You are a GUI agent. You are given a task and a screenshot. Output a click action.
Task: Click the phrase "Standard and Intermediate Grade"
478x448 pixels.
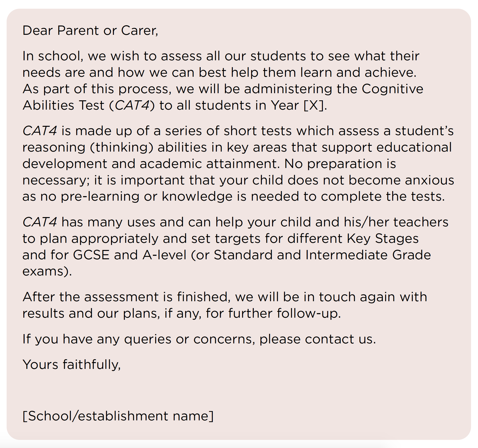[x=322, y=255]
